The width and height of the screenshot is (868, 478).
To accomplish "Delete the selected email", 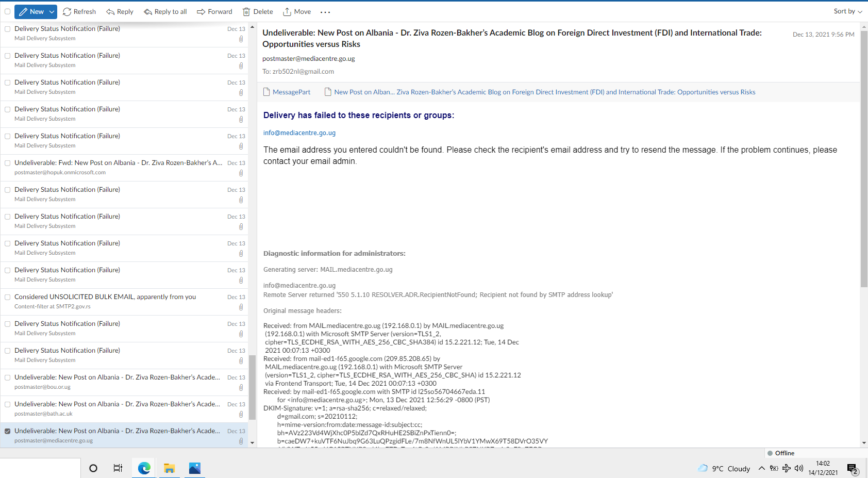I will 258,11.
